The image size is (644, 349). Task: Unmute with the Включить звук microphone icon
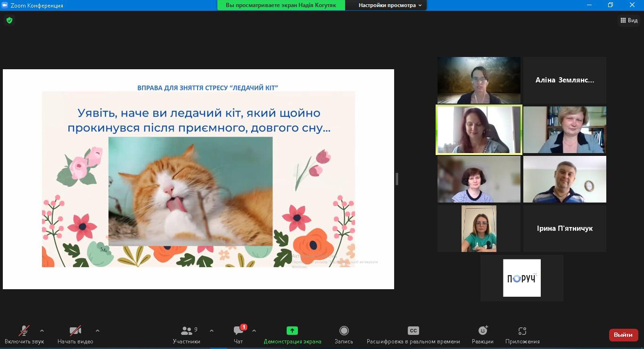click(24, 331)
